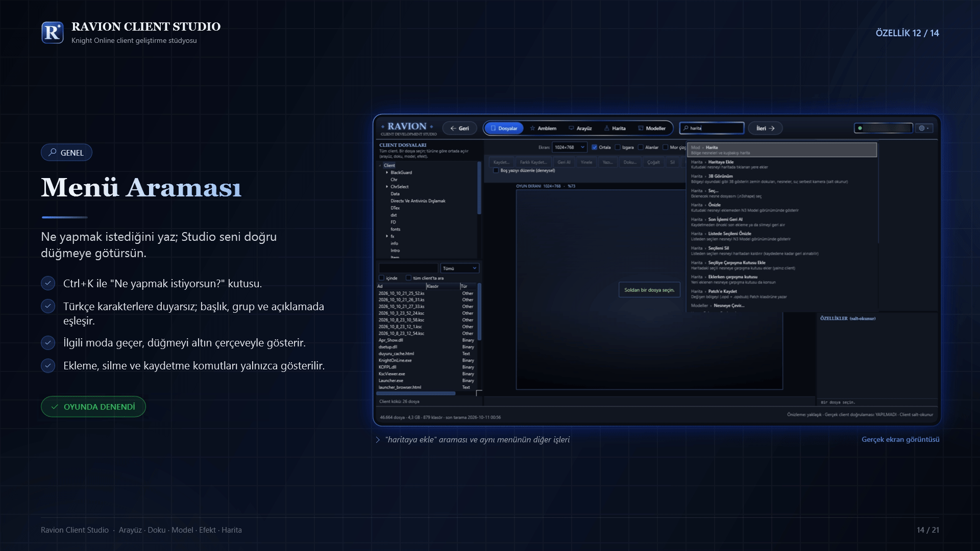Click the magnifier icon in GENEL badge
980x551 pixels.
point(52,152)
